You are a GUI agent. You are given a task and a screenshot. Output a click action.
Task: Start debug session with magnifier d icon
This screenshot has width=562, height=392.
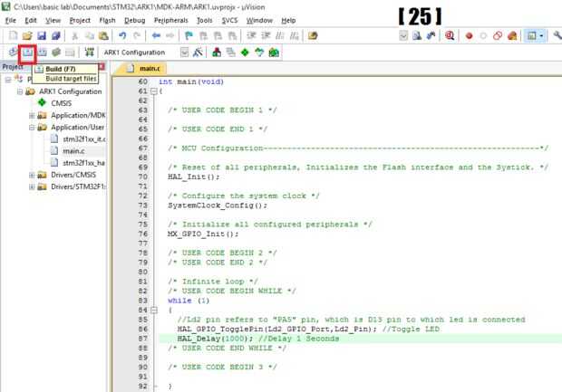pos(450,35)
